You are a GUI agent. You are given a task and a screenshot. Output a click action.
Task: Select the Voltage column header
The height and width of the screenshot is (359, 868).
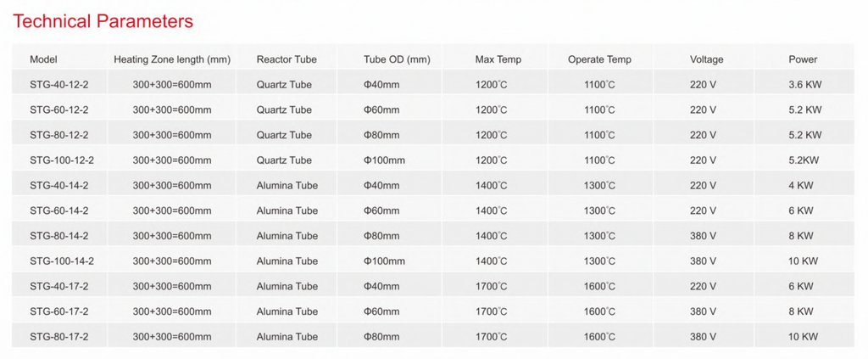point(706,59)
